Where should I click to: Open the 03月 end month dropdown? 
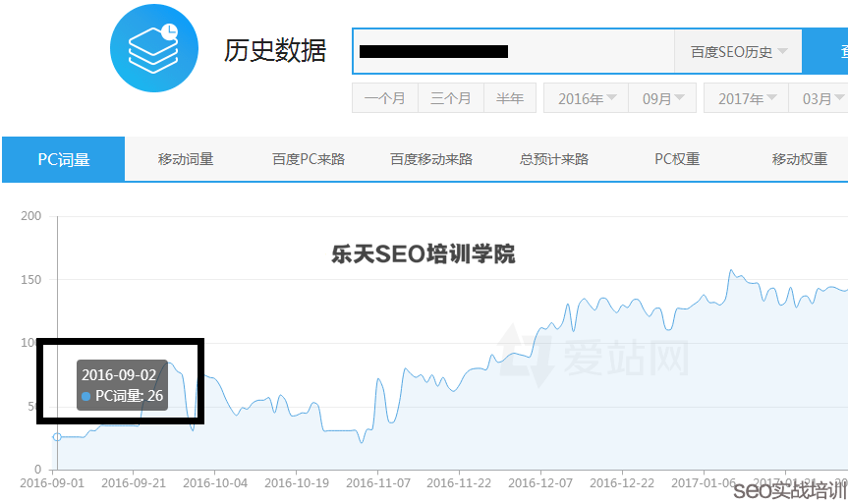(819, 98)
